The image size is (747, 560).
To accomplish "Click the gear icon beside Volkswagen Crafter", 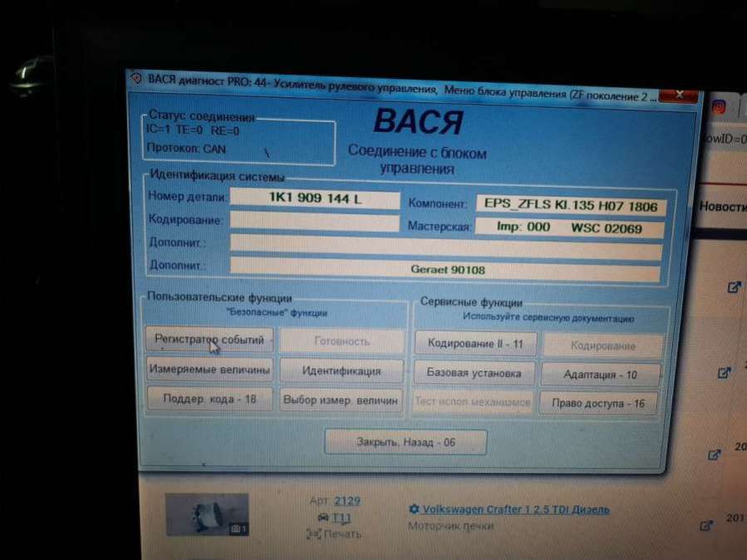I will 414,509.
